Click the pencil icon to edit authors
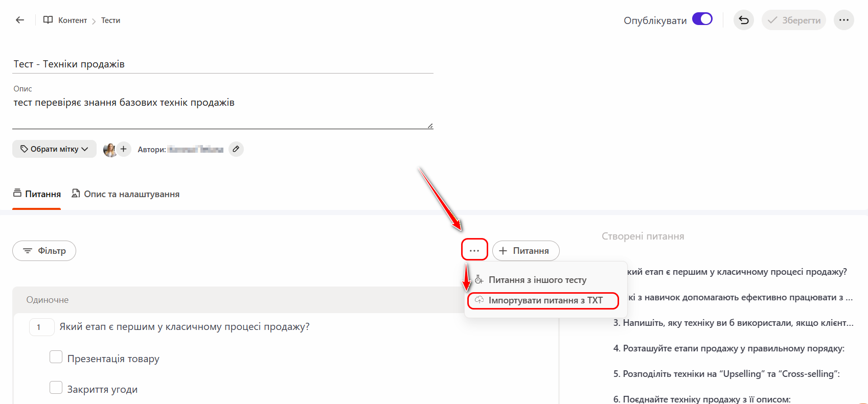 pyautogui.click(x=236, y=149)
